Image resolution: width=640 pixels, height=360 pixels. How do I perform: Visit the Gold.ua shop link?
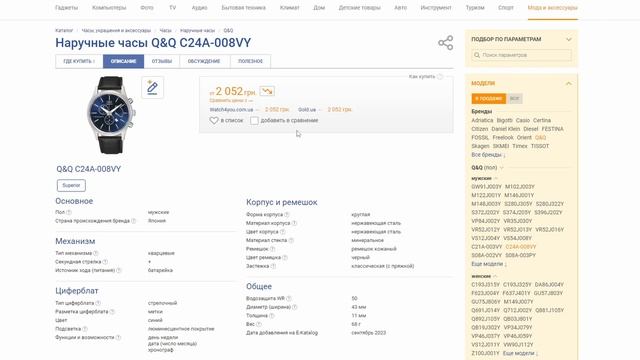click(x=307, y=109)
